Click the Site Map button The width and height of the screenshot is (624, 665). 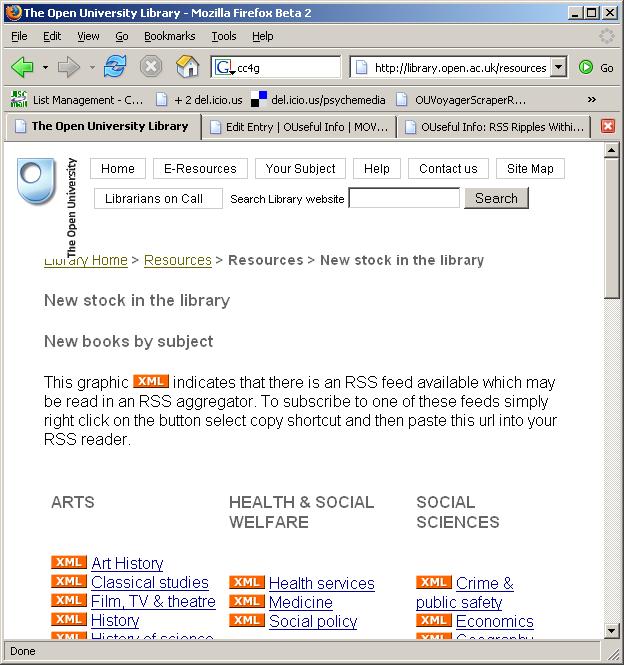click(x=530, y=169)
